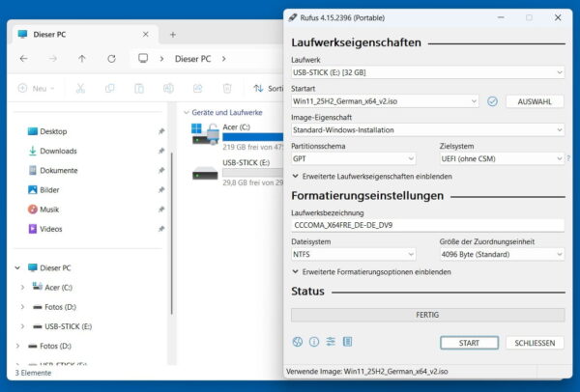
Task: Click the Share icon in Explorer toolbar
Action: (x=197, y=88)
